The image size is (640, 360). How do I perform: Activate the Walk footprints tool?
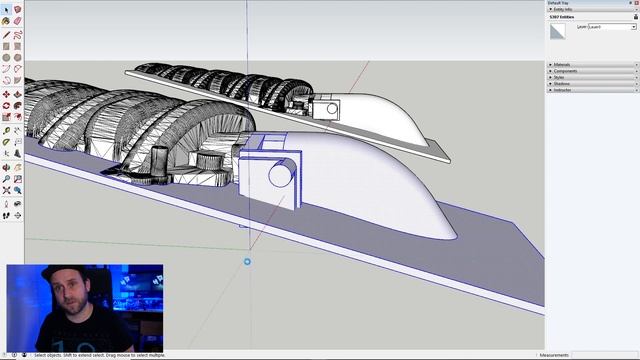point(6,216)
